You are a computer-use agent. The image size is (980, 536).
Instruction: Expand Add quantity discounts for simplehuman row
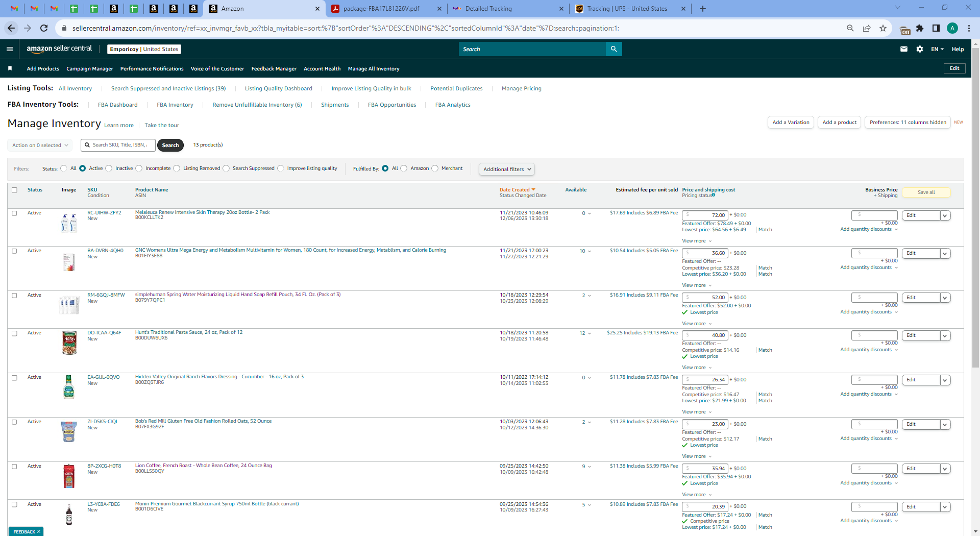(869, 312)
